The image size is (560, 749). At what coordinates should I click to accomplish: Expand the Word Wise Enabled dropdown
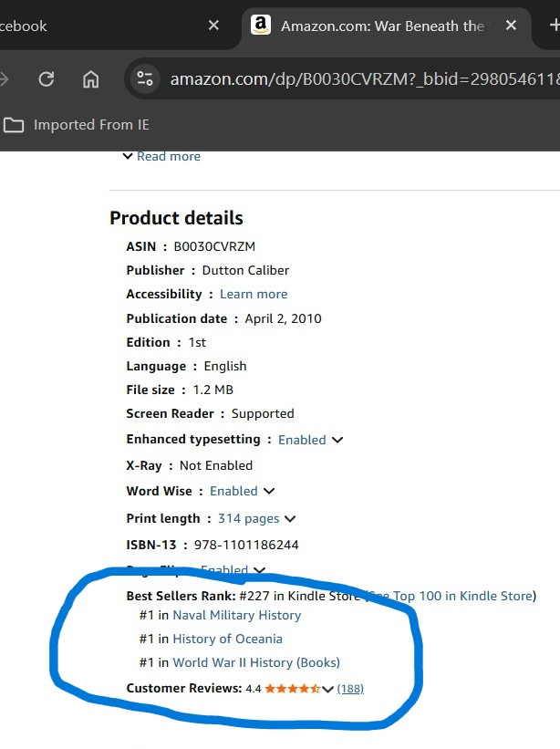[269, 491]
